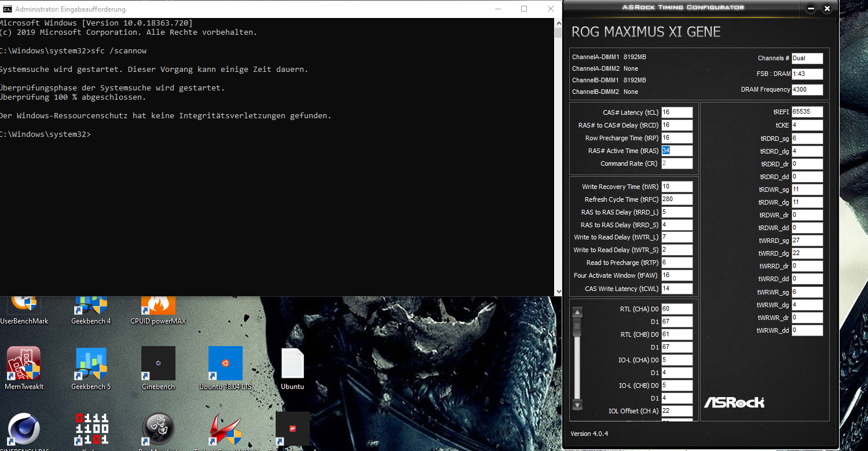Image resolution: width=868 pixels, height=451 pixels.
Task: Click the tWTR_L Write to Read Delay field
Action: pyautogui.click(x=677, y=237)
